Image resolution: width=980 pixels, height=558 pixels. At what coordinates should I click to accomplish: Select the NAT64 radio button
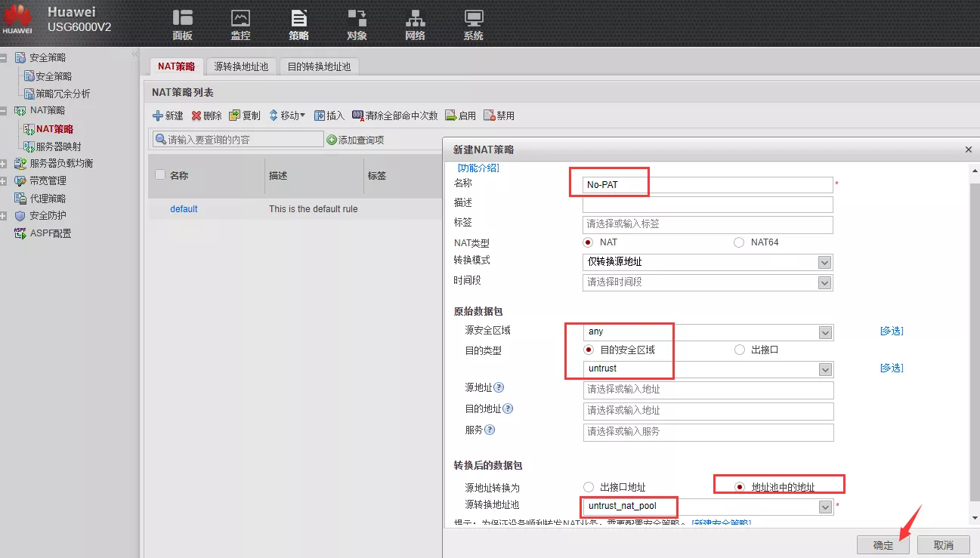point(738,242)
